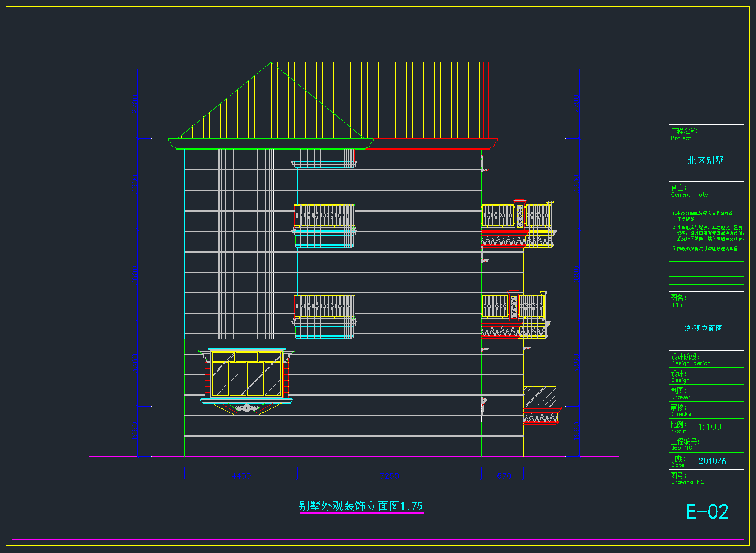This screenshot has width=756, height=553.
Task: Select the 4450 horizontal dimension
Action: pyautogui.click(x=241, y=476)
